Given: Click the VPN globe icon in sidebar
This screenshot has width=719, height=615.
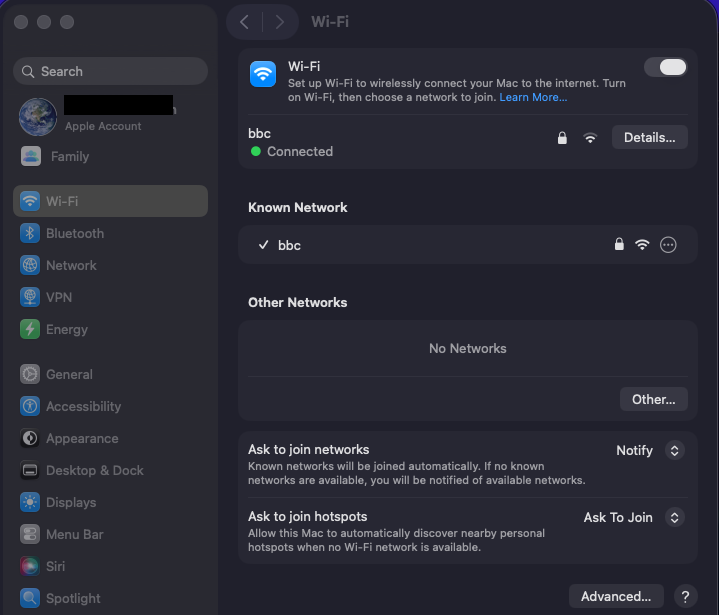Looking at the screenshot, I should pos(30,297).
